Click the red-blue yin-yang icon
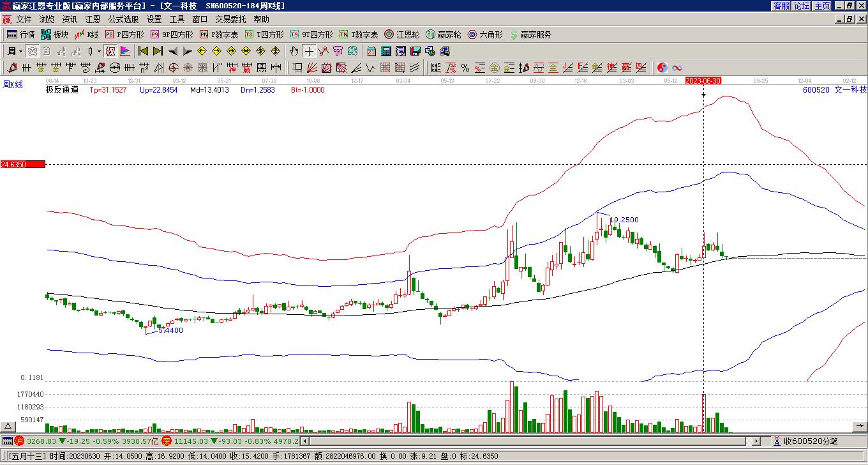Image resolution: width=868 pixels, height=465 pixels. [662, 68]
